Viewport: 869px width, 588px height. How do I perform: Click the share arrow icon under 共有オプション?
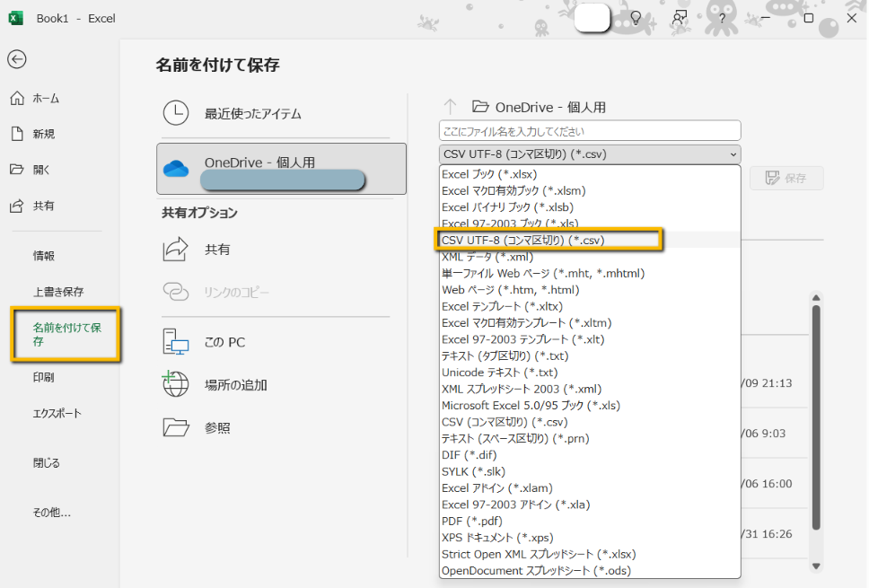[176, 250]
